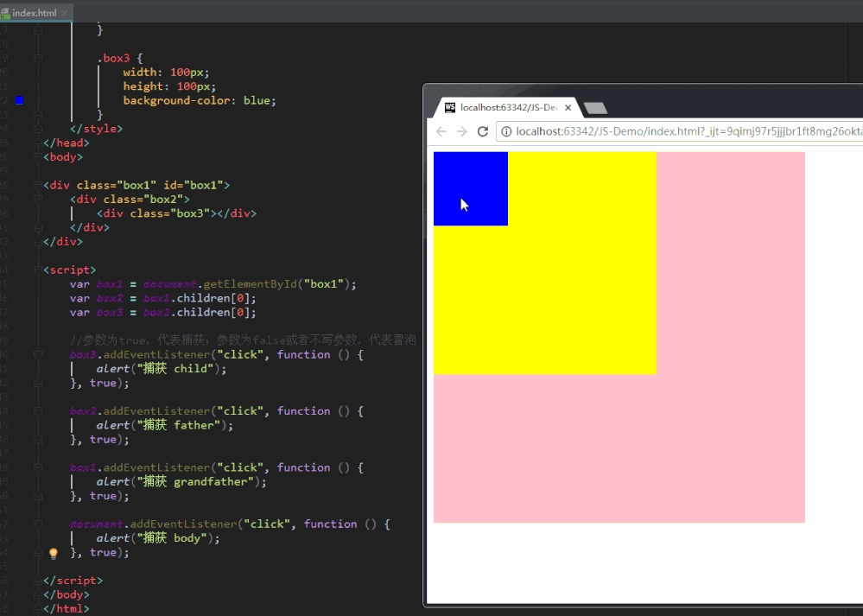This screenshot has height=616, width=863.
Task: Click the blue color swatch in gutter
Action: pyautogui.click(x=20, y=100)
